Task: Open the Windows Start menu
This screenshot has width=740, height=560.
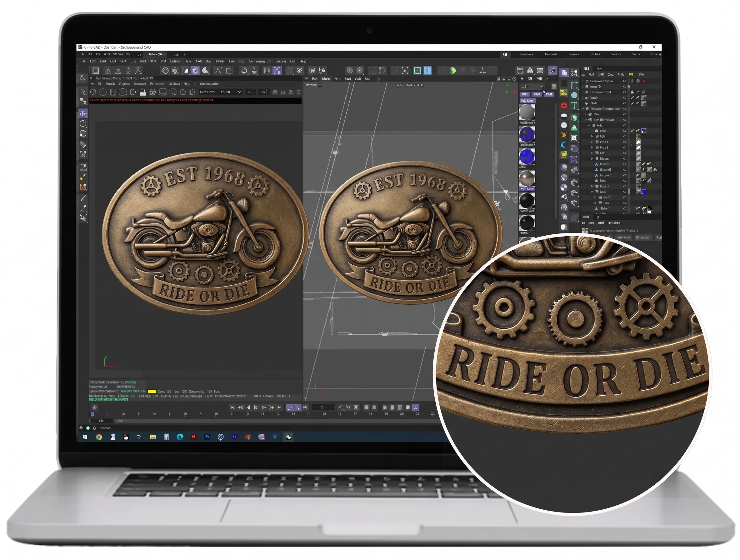Action: click(x=85, y=437)
